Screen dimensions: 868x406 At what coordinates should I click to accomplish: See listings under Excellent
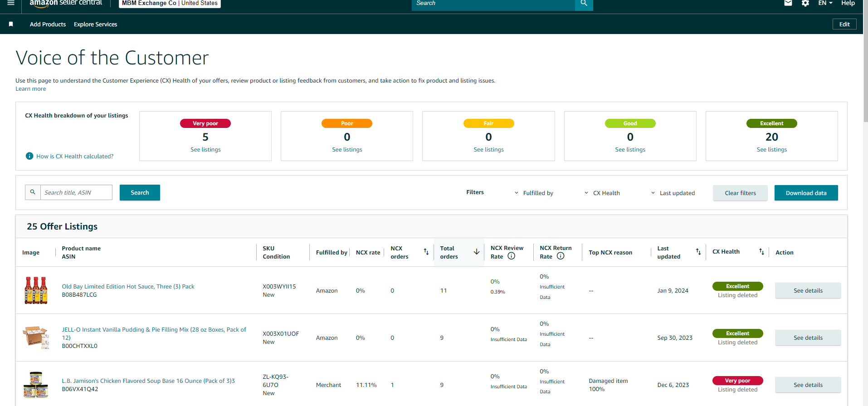(771, 149)
